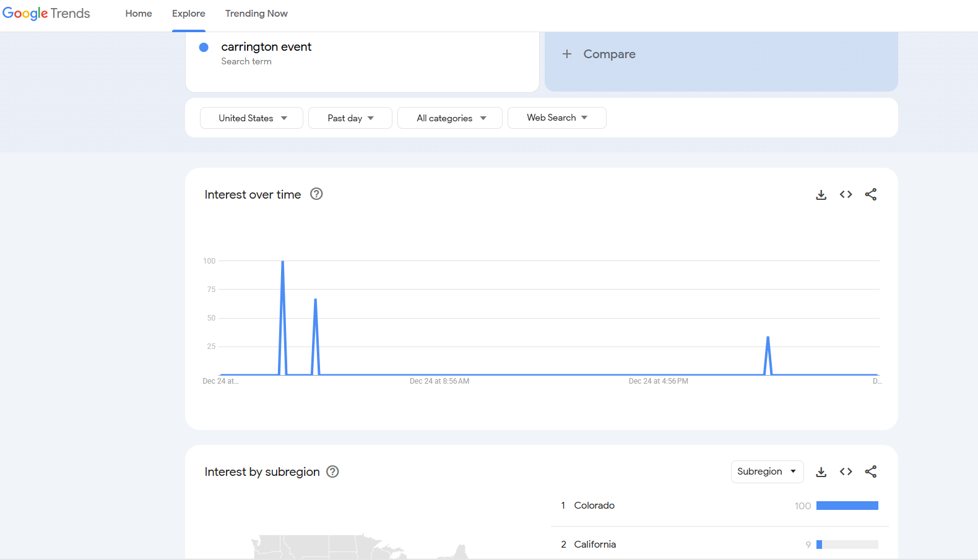Open the Subregion dropdown
978x560 pixels.
click(x=768, y=472)
